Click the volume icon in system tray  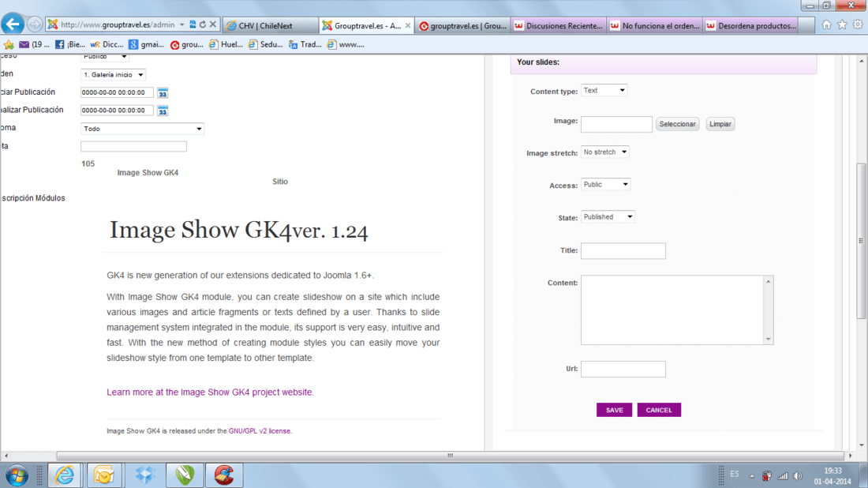[x=798, y=476]
